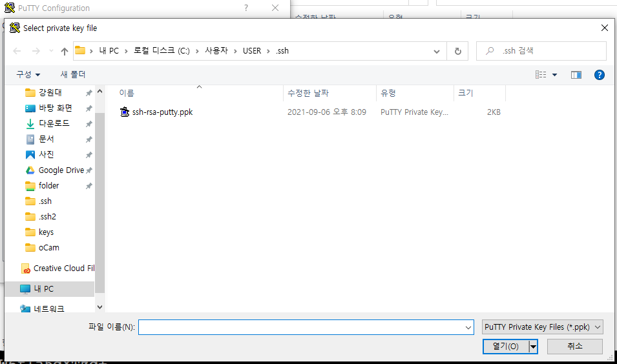Click 사용자 breadcrumb segment
The image size is (617, 364).
[216, 51]
